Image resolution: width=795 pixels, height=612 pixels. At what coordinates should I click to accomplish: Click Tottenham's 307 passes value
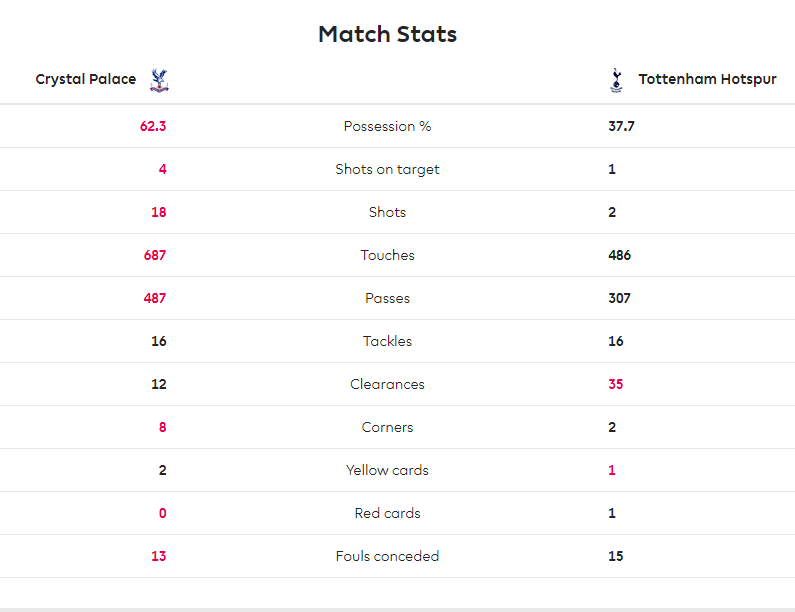point(620,298)
